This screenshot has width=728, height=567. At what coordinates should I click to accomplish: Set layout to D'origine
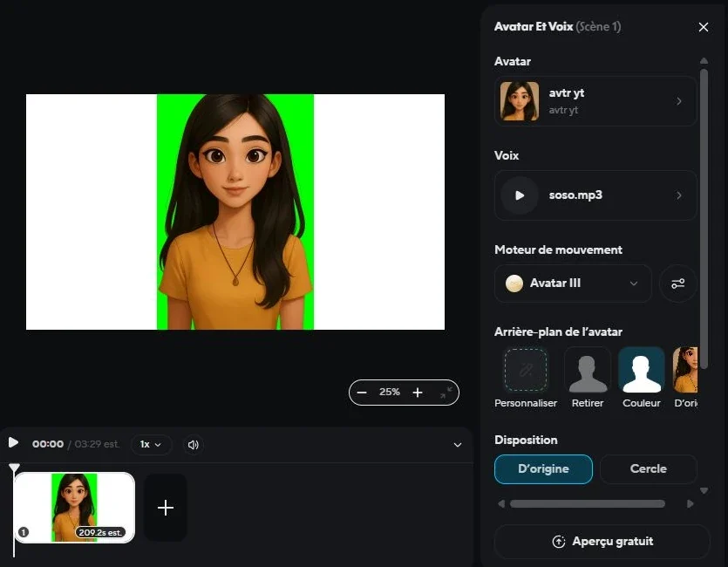point(543,469)
